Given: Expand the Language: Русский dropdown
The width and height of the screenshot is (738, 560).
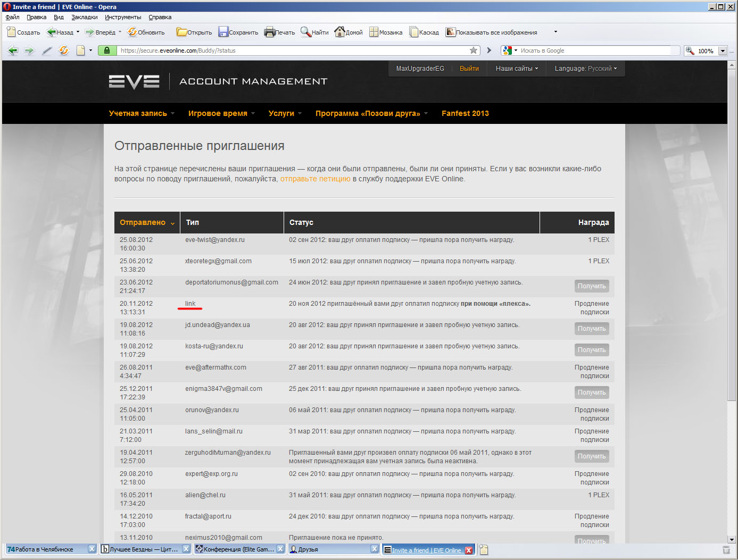Looking at the screenshot, I should coord(585,69).
